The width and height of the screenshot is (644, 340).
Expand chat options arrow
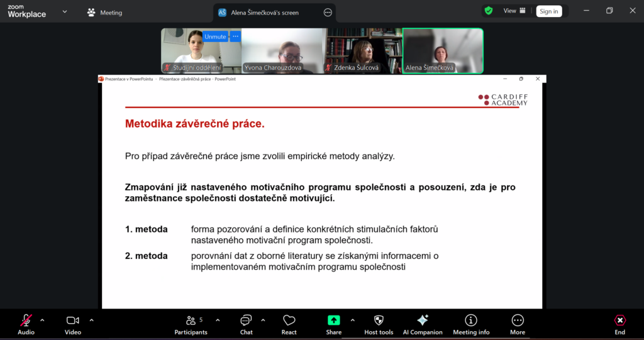pos(263,321)
